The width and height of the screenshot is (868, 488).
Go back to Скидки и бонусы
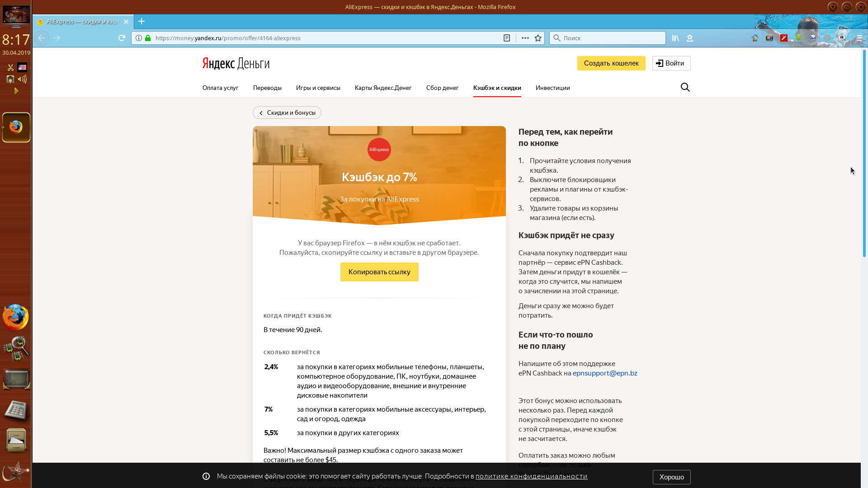pos(287,113)
